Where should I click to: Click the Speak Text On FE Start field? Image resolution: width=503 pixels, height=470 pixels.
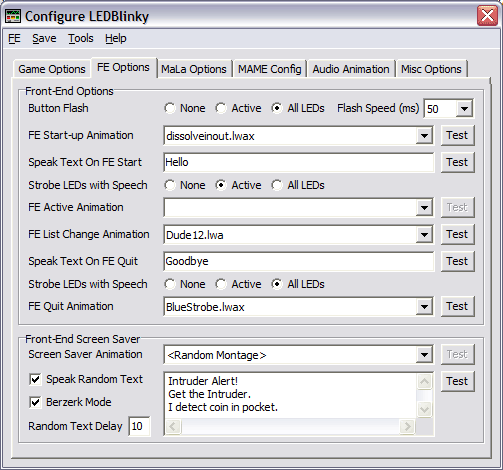coord(299,162)
